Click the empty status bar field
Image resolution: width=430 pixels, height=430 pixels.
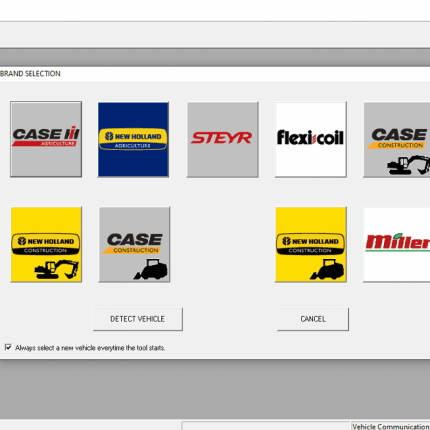[266, 426]
